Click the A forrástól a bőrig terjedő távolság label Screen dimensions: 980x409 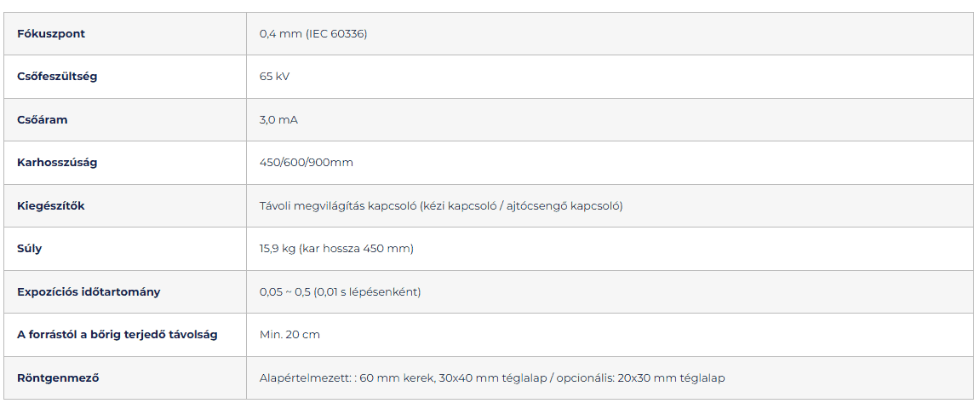click(117, 335)
